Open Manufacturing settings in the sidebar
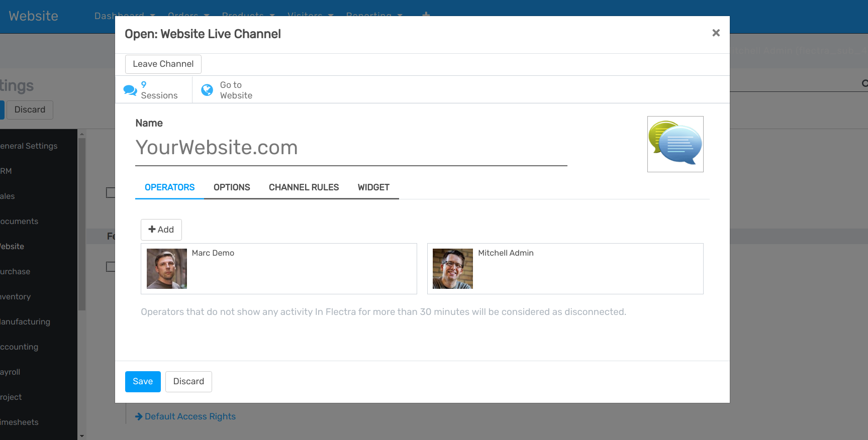 pyautogui.click(x=25, y=322)
